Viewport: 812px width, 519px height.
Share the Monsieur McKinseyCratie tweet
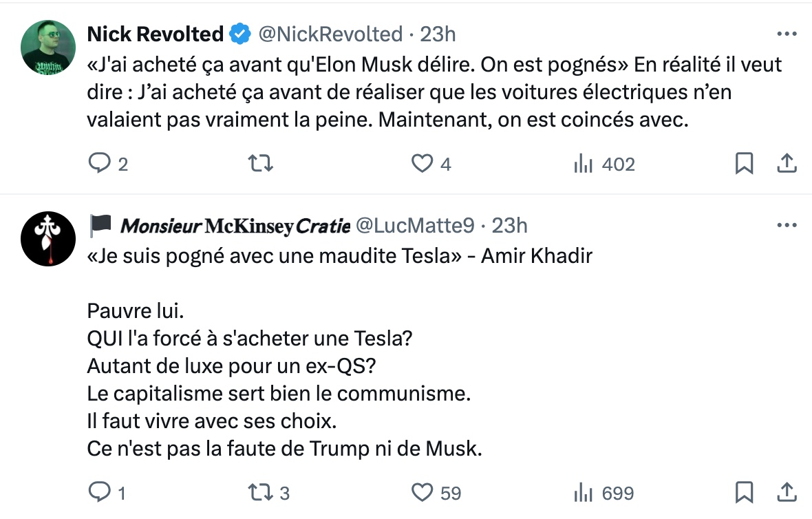tap(787, 492)
